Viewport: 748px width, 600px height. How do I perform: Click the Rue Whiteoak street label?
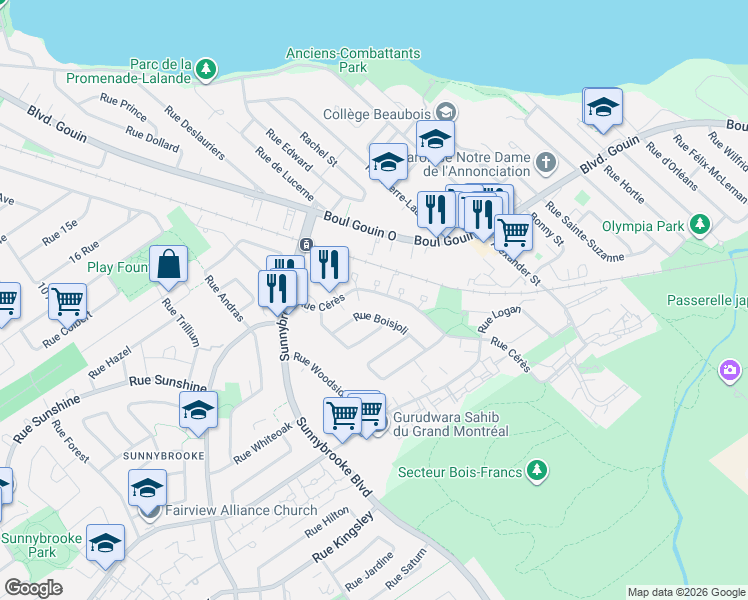pyautogui.click(x=262, y=443)
